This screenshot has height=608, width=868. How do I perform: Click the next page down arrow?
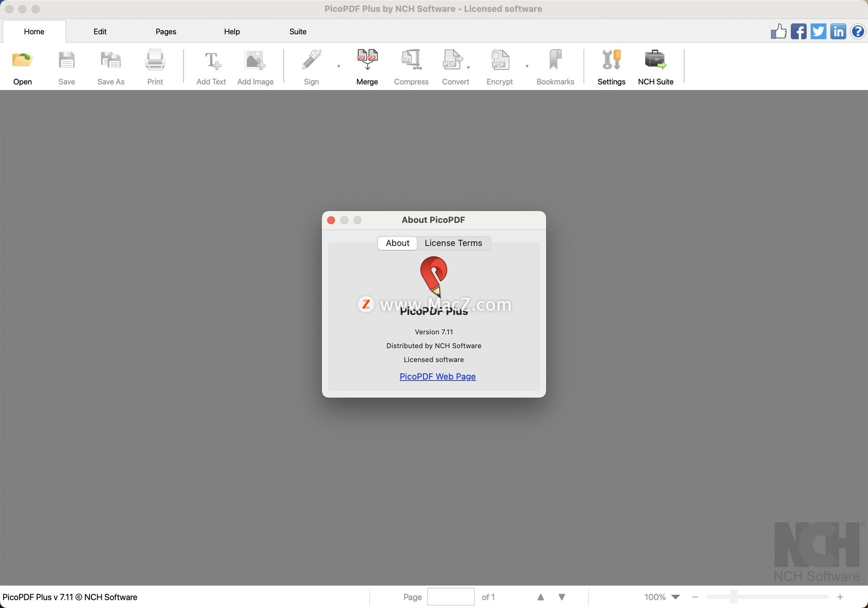pyautogui.click(x=561, y=597)
